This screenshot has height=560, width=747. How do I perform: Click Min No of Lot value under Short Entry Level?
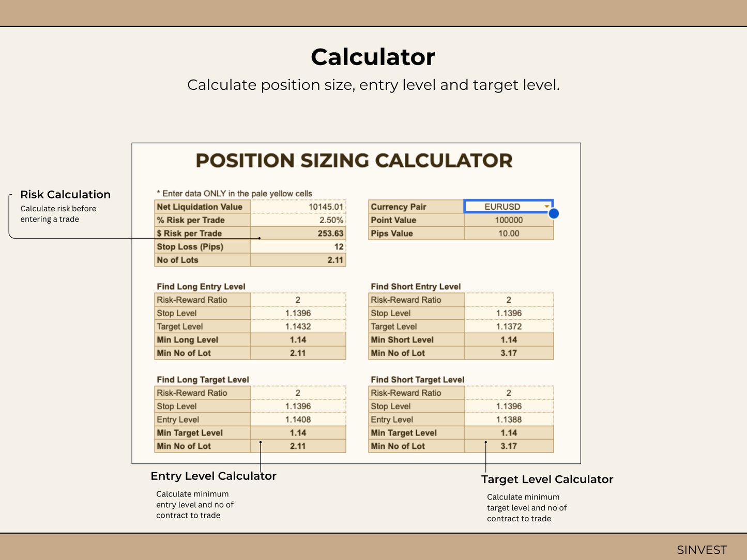(x=509, y=353)
